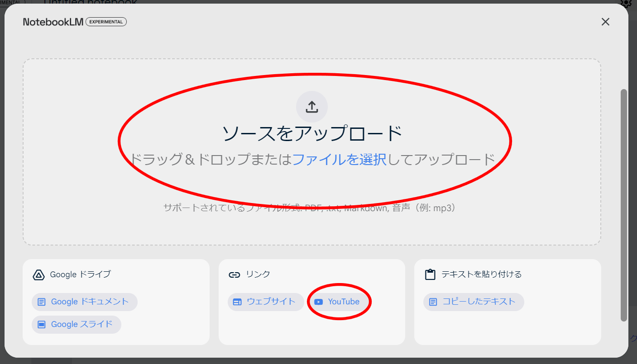
Task: Click the dialog's vertical scrollbar
Action: (624, 205)
